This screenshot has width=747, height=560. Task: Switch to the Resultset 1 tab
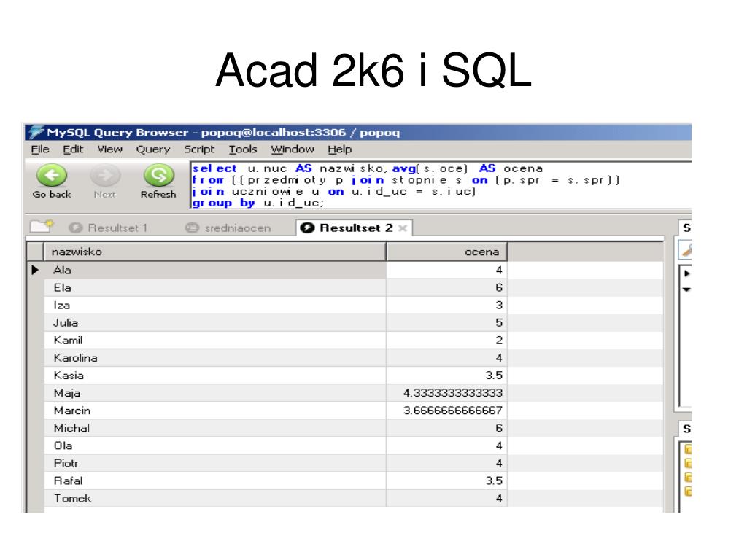click(x=108, y=228)
